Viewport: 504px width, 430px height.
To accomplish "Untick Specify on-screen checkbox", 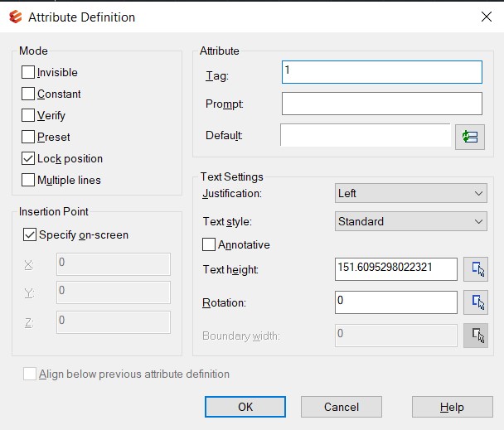I will [x=30, y=235].
